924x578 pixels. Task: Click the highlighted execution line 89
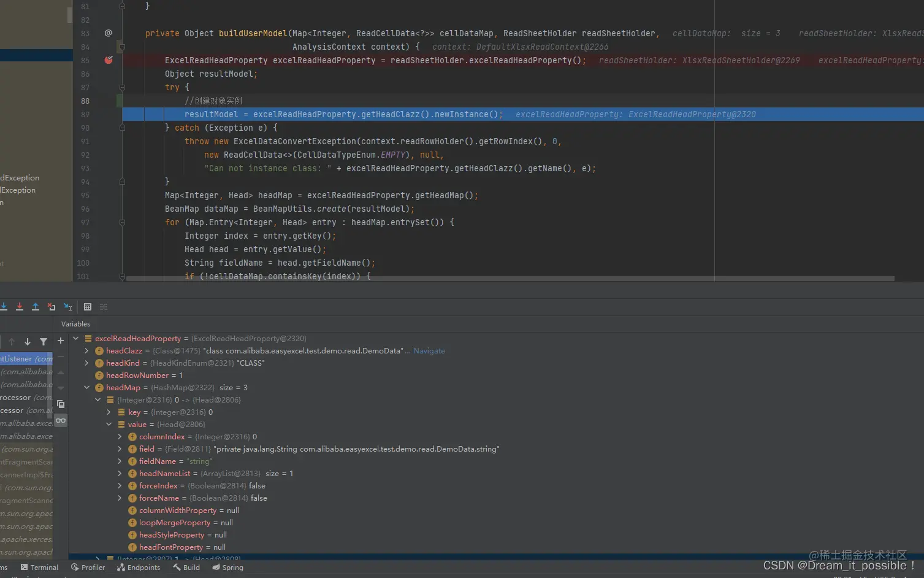[523, 114]
